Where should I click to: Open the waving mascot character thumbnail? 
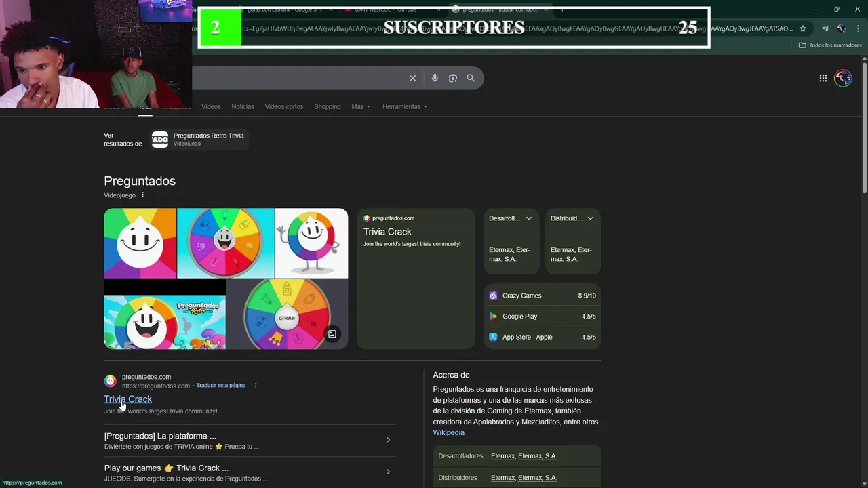point(311,243)
